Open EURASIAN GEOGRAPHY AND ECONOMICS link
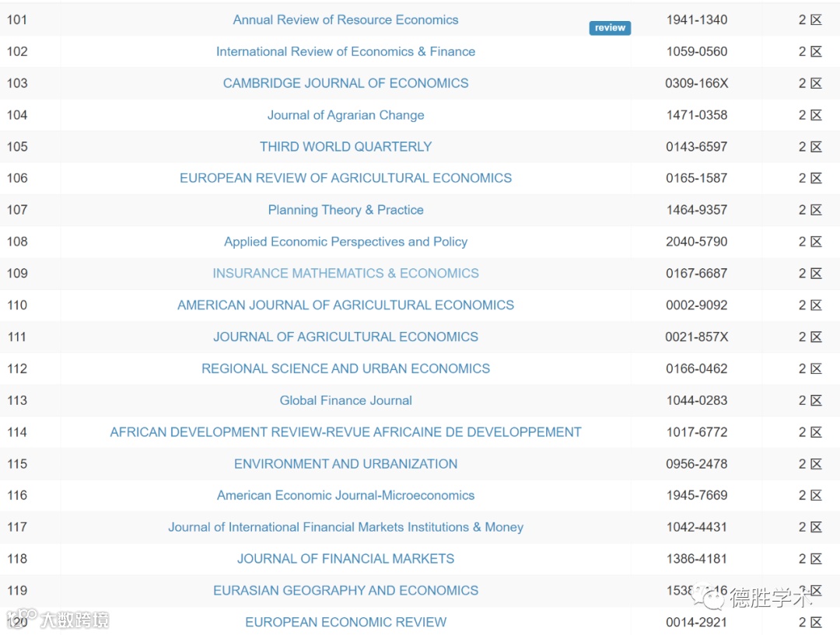Viewport: 840px width, 635px height. pyautogui.click(x=345, y=591)
